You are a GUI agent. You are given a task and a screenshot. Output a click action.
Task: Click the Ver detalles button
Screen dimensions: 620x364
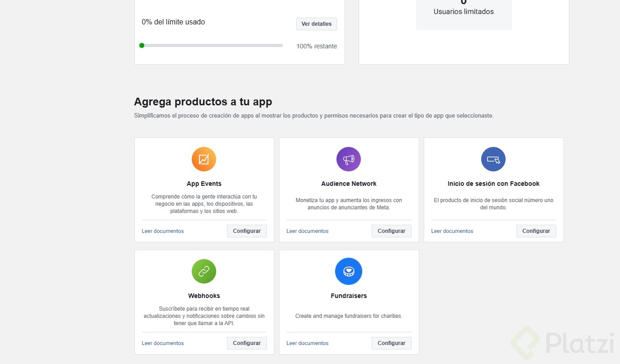point(317,24)
